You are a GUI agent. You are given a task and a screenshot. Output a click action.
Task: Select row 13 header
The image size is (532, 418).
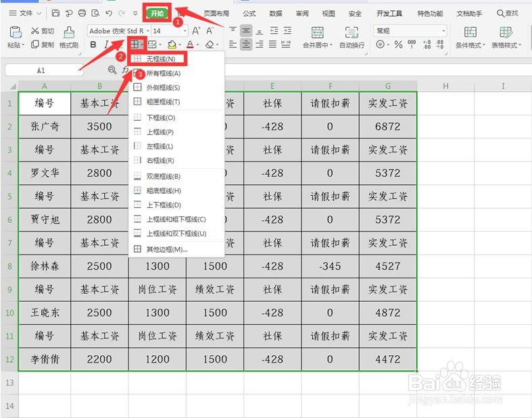[x=10, y=382]
